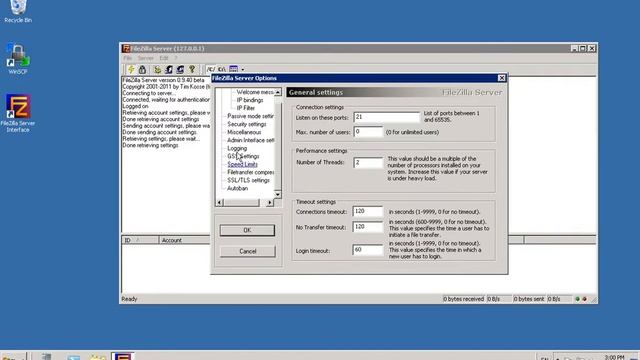Close the FileZilla Server Options dialog
This screenshot has width=640, height=360.
tap(502, 78)
